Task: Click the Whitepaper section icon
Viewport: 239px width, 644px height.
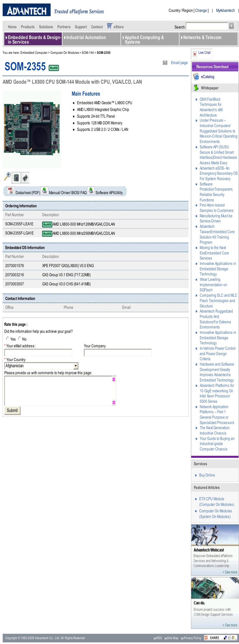Action: point(196,88)
